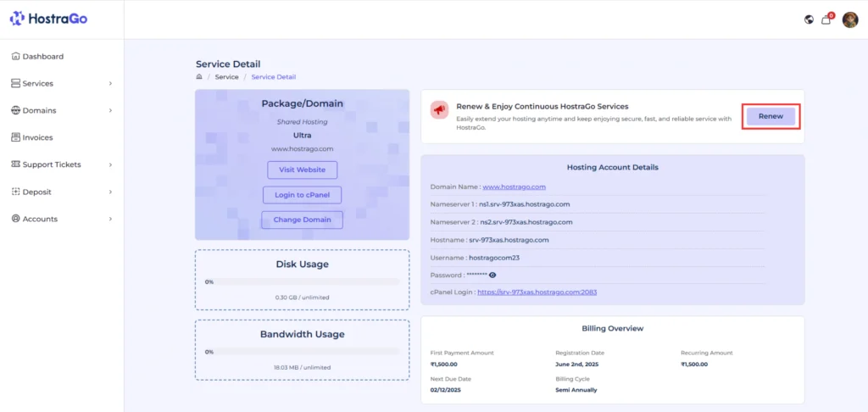Open the user profile avatar
The width and height of the screenshot is (868, 412).
849,20
